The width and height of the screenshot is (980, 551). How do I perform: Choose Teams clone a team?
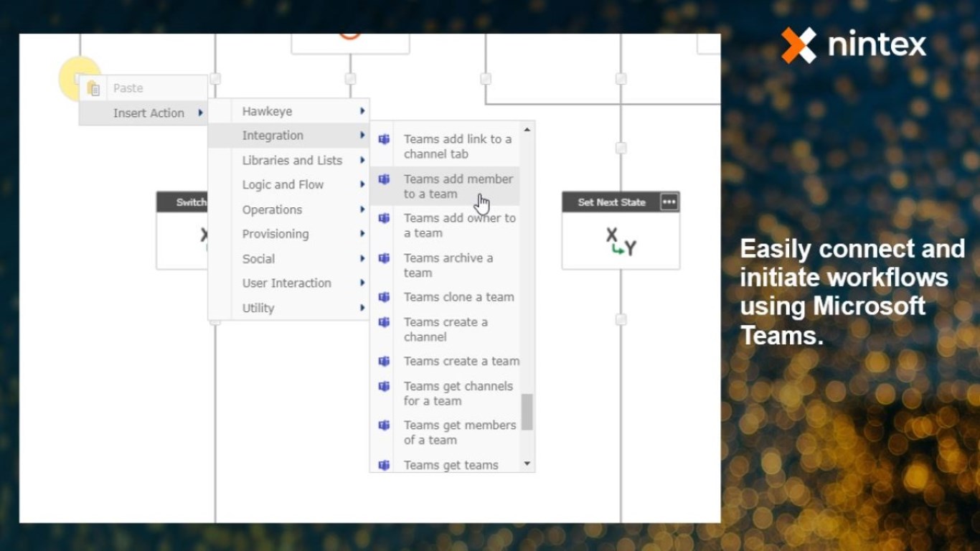click(x=445, y=297)
